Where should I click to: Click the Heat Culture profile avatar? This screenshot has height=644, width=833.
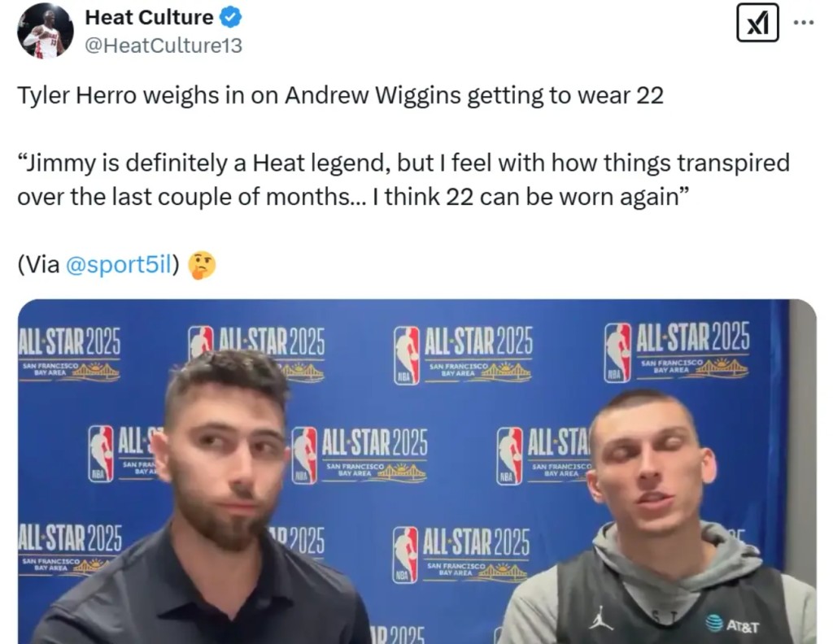(46, 30)
